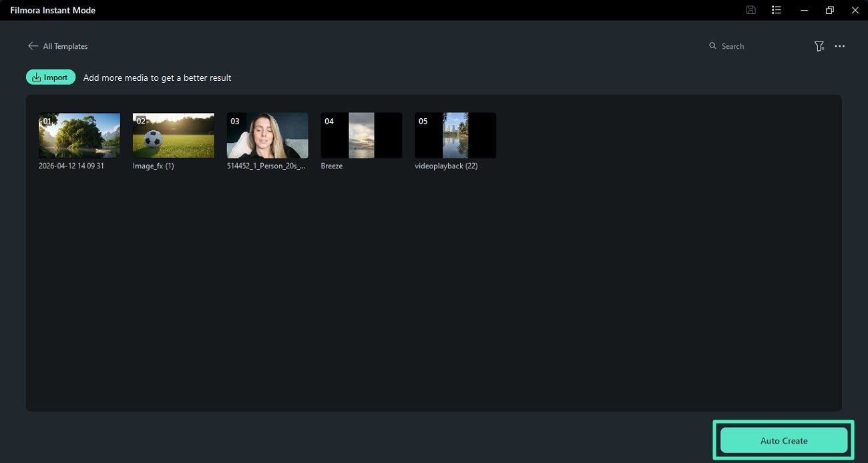Click the save project icon in title bar

[x=751, y=10]
